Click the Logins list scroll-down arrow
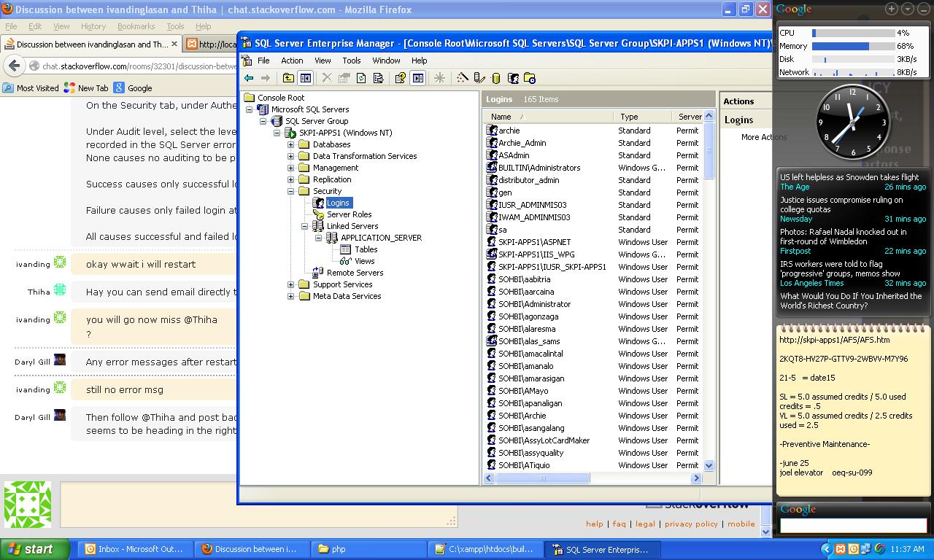The width and height of the screenshot is (934, 560). click(x=709, y=465)
